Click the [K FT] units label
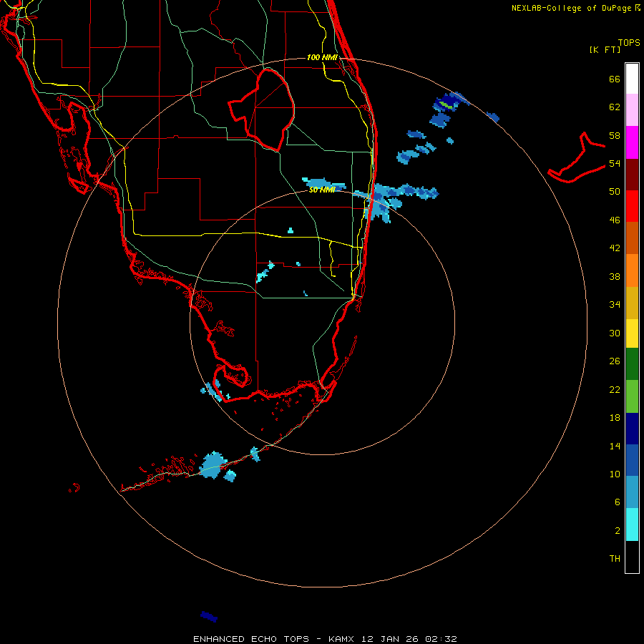 605,49
